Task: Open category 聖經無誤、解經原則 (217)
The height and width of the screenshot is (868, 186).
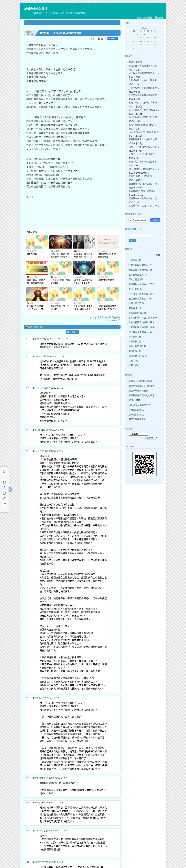Action: coord(141,284)
